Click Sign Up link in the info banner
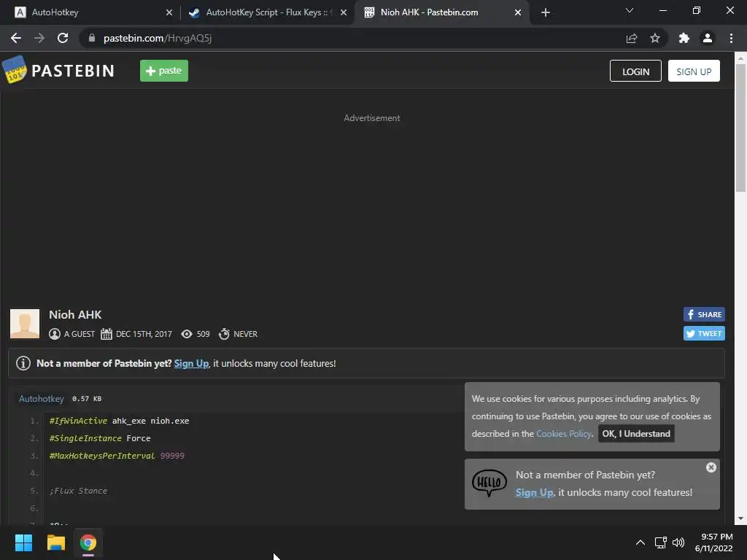 click(x=192, y=363)
